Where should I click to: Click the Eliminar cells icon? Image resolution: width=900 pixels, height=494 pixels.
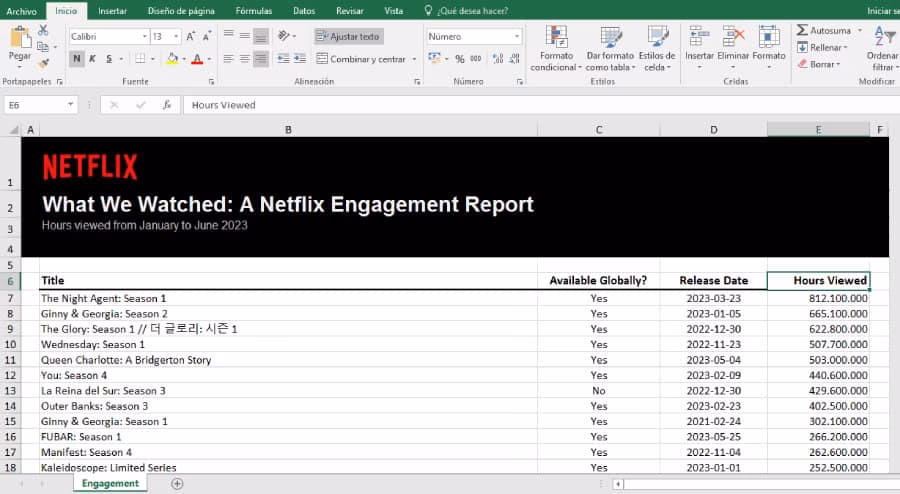(733, 37)
